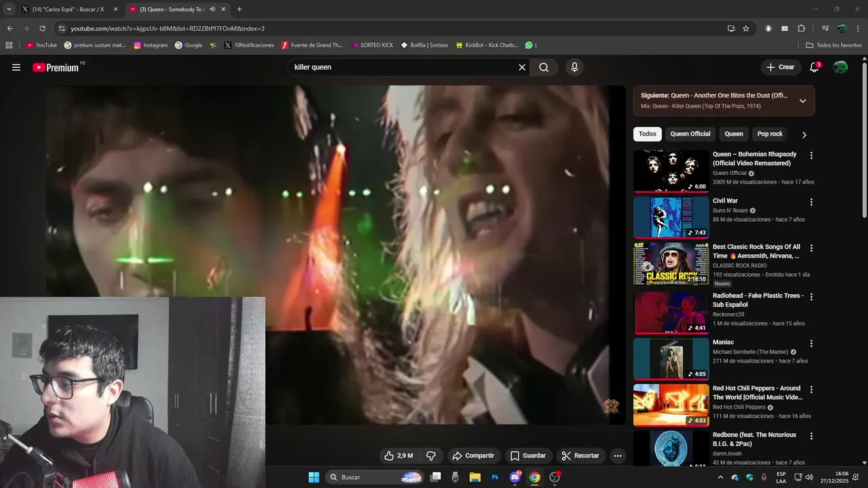Open the Todos los favoritos folder
The height and width of the screenshot is (488, 868).
[x=833, y=45]
